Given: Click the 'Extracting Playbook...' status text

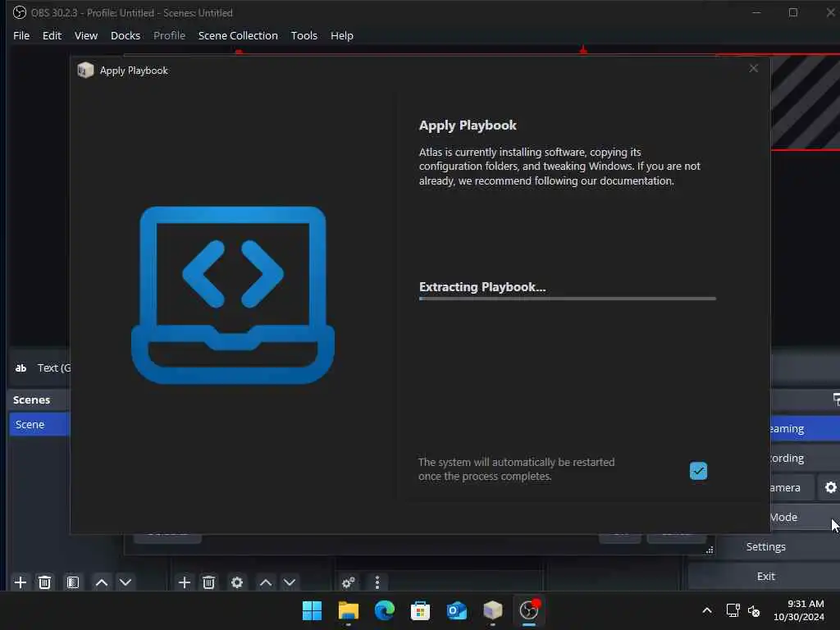Looking at the screenshot, I should click(x=482, y=287).
